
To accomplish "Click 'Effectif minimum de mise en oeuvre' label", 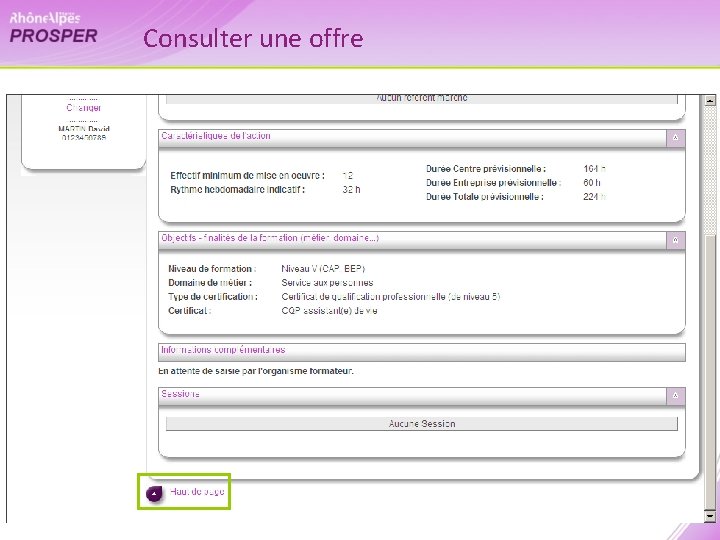I will [247, 176].
